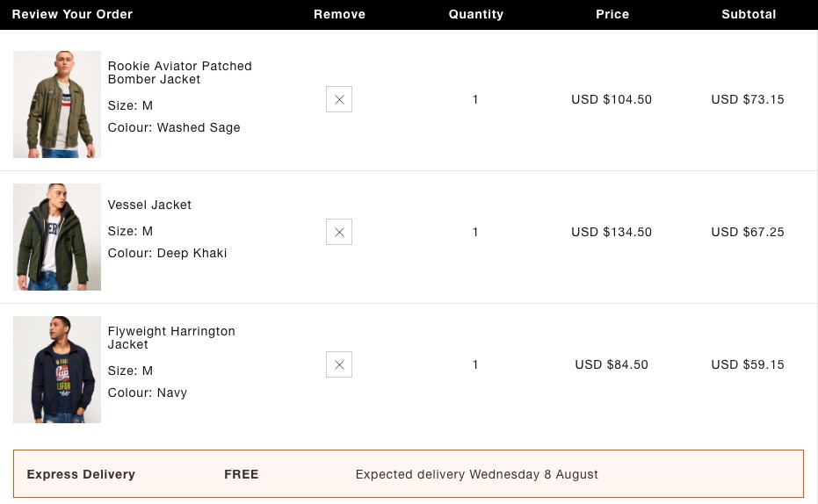This screenshot has height=504, width=818.
Task: Delete the Flyweight Harrington Jacket item
Action: [339, 364]
